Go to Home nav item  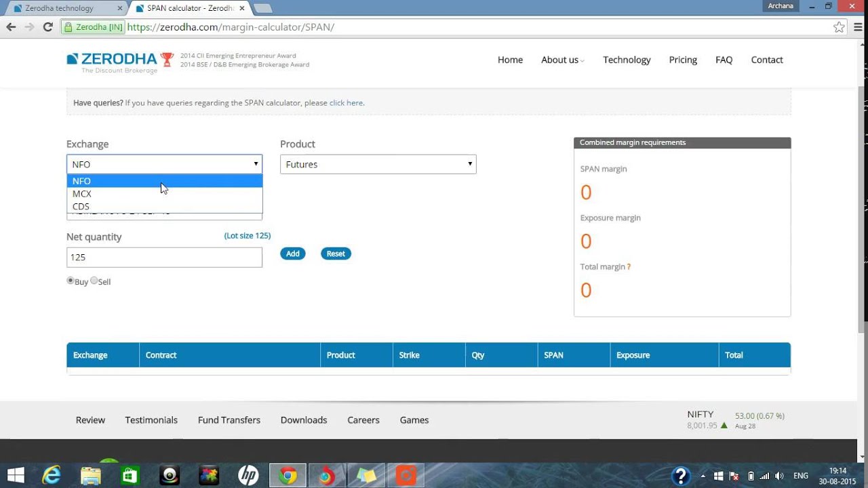(x=510, y=60)
